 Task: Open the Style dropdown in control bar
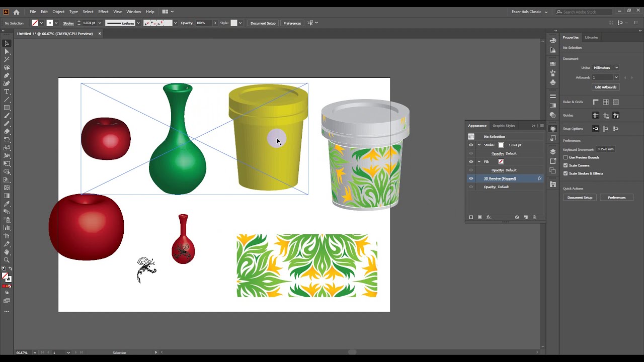240,23
